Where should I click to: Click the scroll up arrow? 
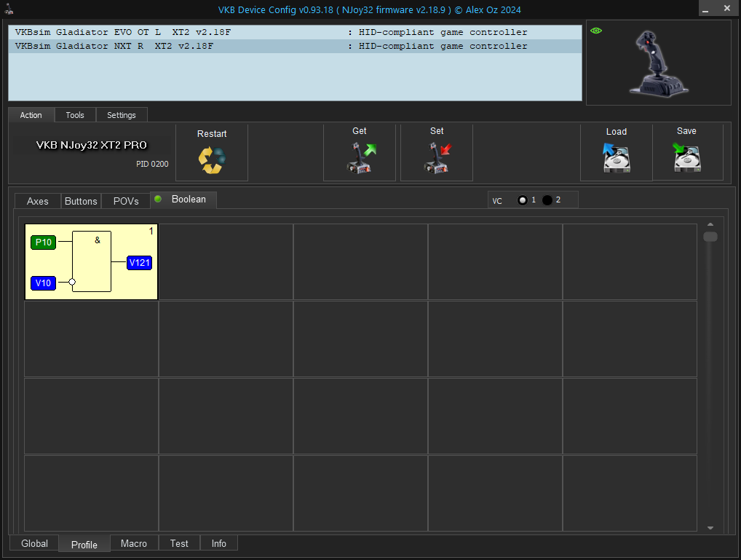[710, 225]
